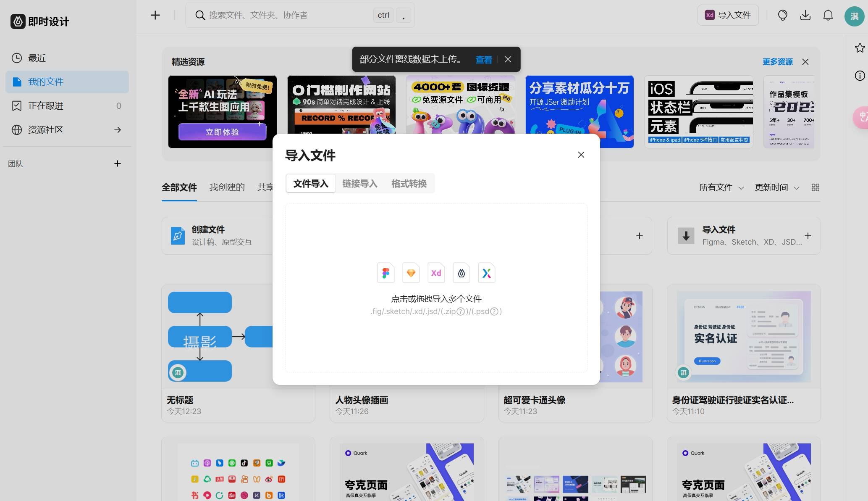Select the 全部文件 tab
Screen dimensions: 868x501
(179, 187)
